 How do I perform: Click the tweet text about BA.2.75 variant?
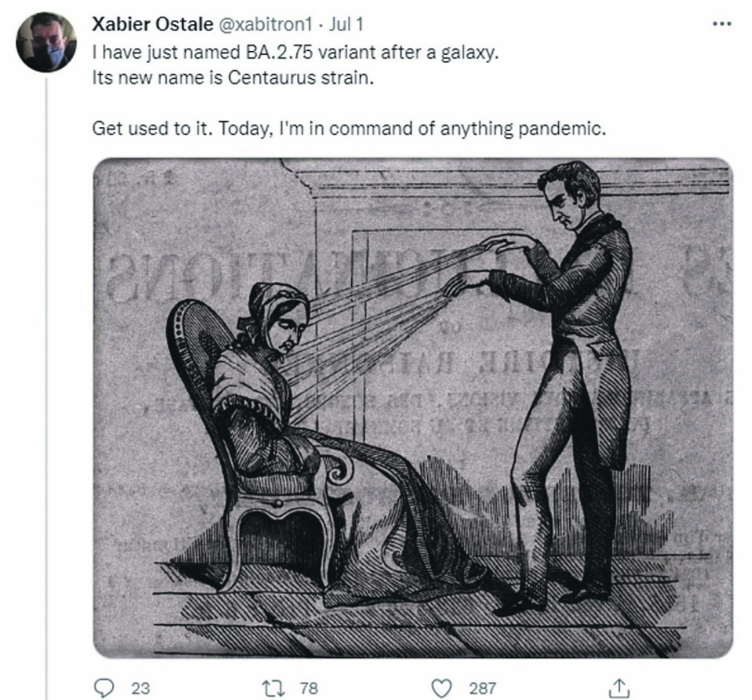(x=296, y=52)
